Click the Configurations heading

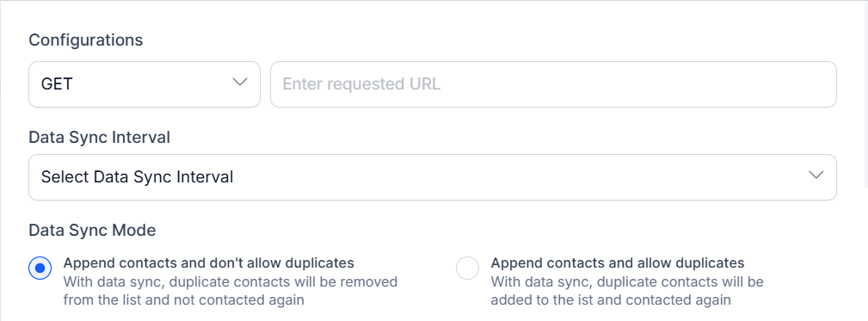coord(86,40)
